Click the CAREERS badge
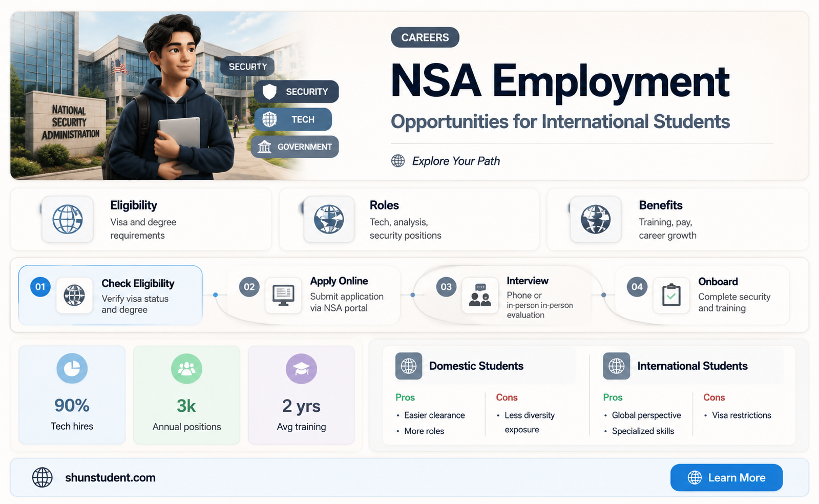Image resolution: width=819 pixels, height=504 pixels. pos(425,37)
